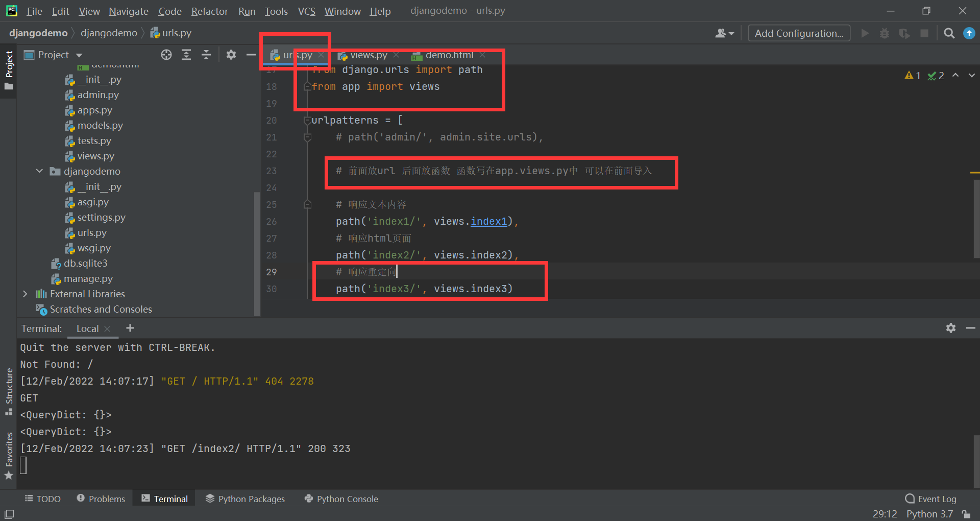Select models.py in project tree
980x521 pixels.
(x=100, y=125)
